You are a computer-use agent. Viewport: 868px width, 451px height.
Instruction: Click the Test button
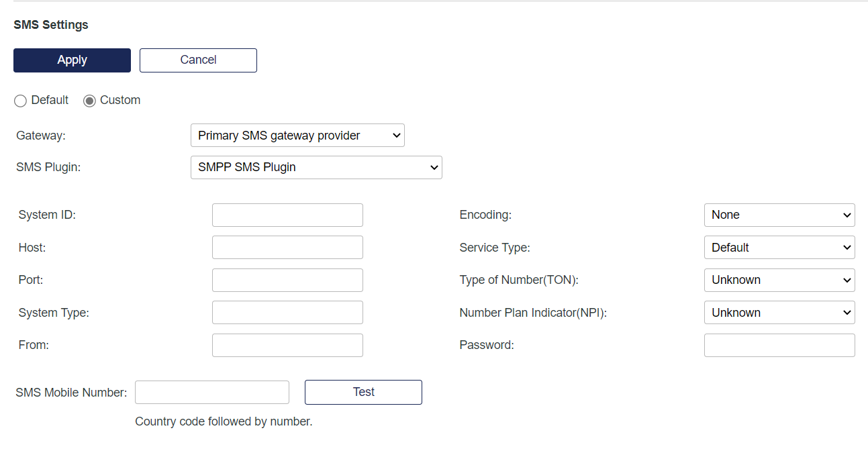363,392
